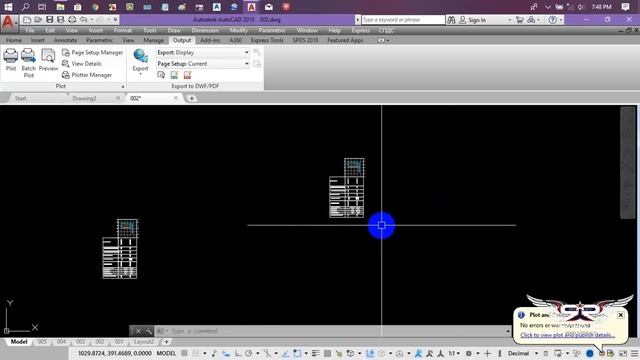Screen dimensions: 640x360
Task: Click the export preview icon
Action: [161, 75]
